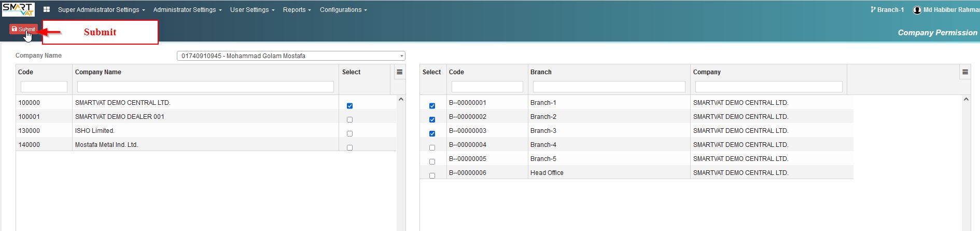Focus the company Code filter field
The image size is (980, 231).
(x=44, y=87)
